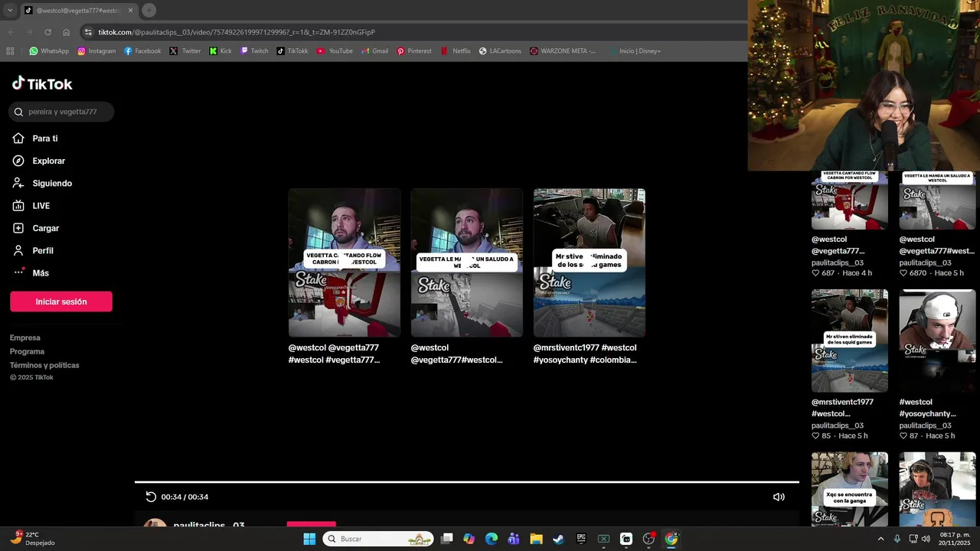Open TikTokk bookmark

pyautogui.click(x=292, y=51)
